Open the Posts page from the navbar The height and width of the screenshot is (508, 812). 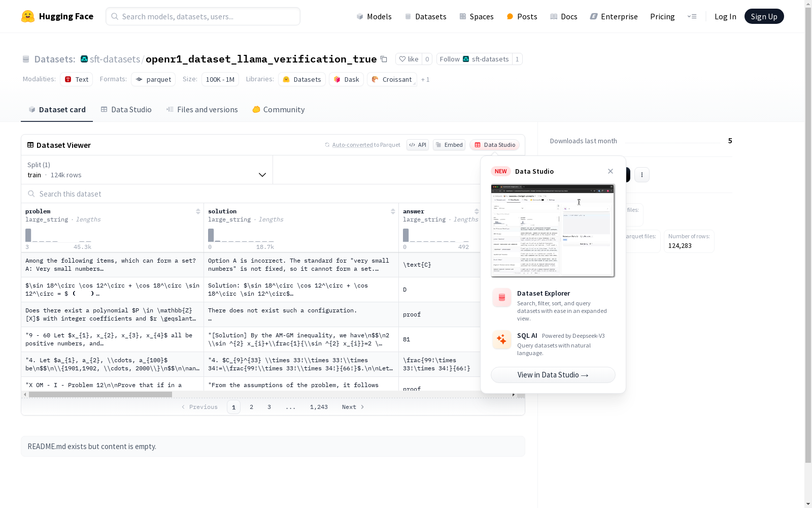pyautogui.click(x=522, y=16)
